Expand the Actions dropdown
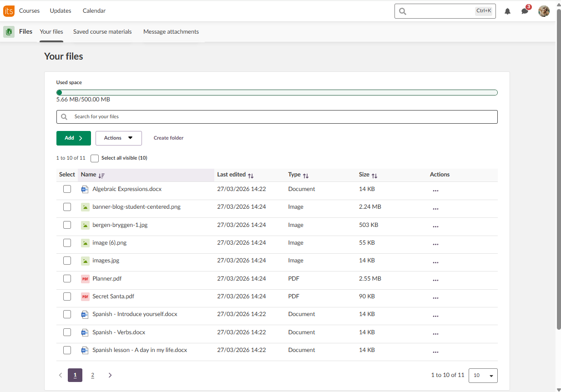The image size is (561, 392). tap(118, 138)
